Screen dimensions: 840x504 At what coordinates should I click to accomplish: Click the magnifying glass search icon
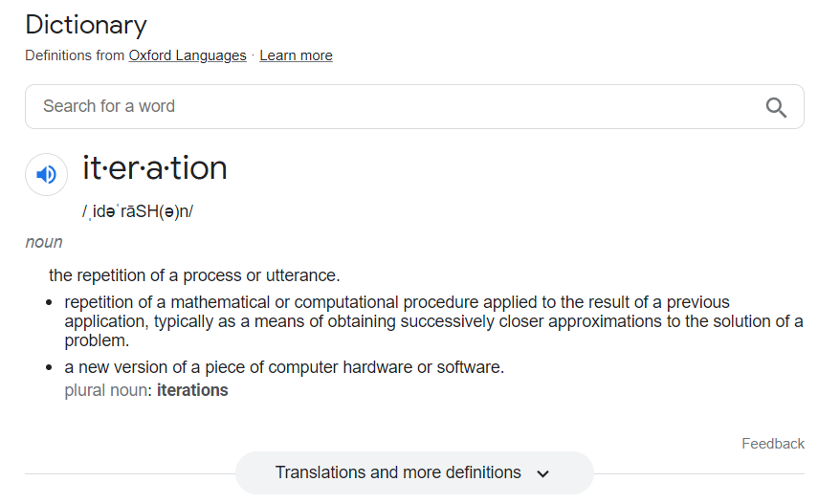click(x=776, y=107)
